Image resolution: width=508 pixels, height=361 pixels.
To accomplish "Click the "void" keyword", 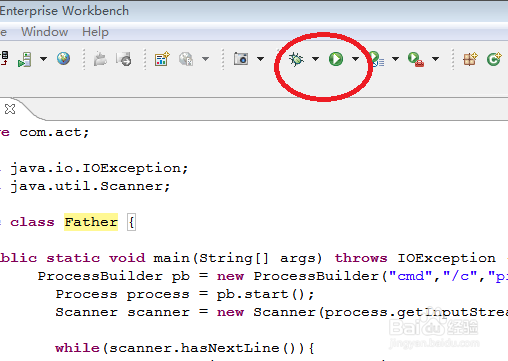I will click(127, 258).
